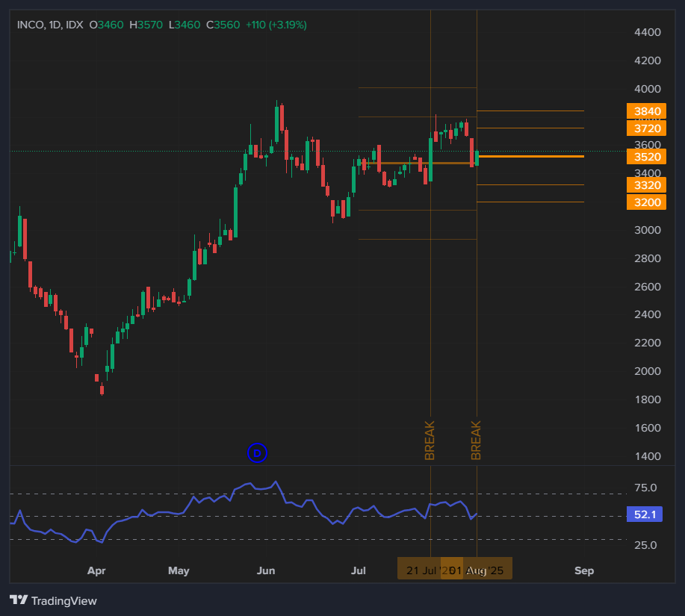Click the "Apr" label on the time axis
The height and width of the screenshot is (616, 685).
point(96,570)
